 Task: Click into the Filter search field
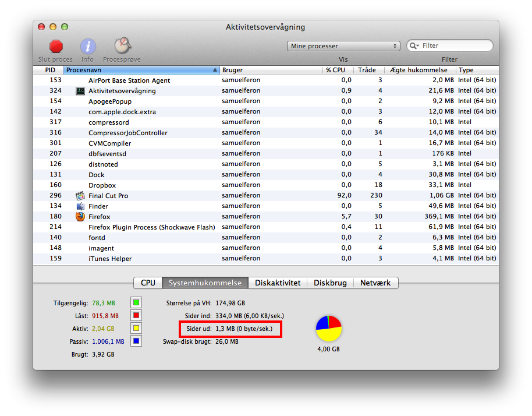(x=450, y=46)
